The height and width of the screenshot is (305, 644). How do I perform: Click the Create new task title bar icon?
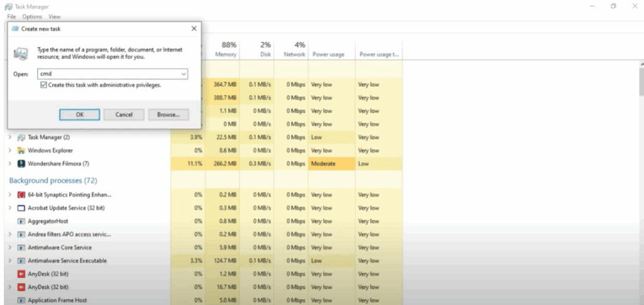[15, 29]
